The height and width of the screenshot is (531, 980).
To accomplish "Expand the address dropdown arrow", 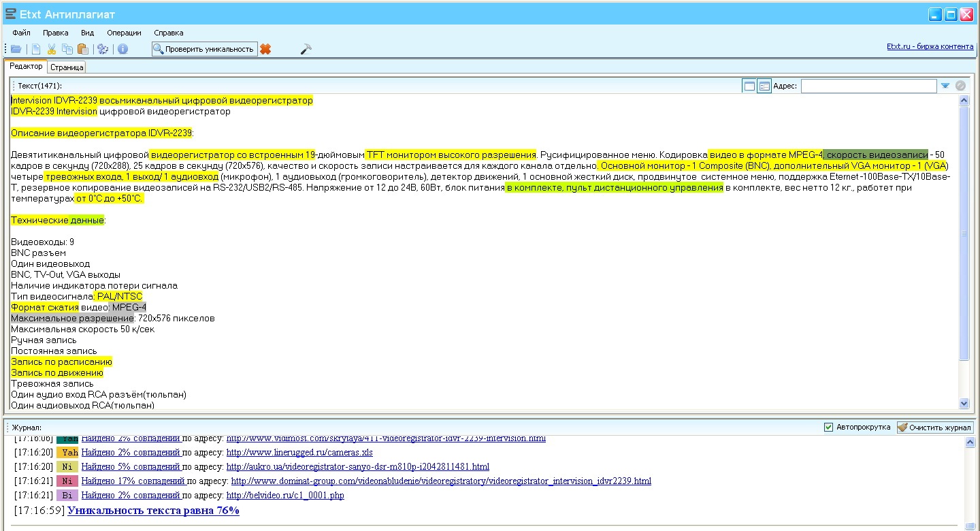I will (x=945, y=86).
